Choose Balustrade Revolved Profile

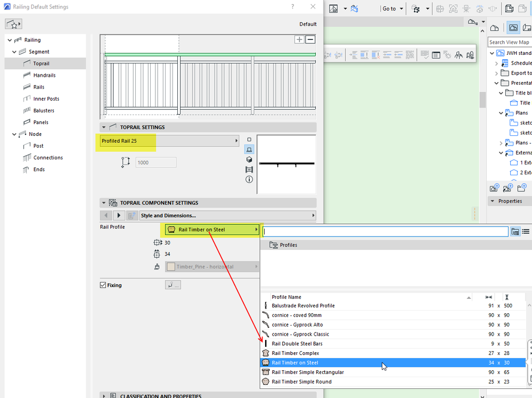pos(393,306)
